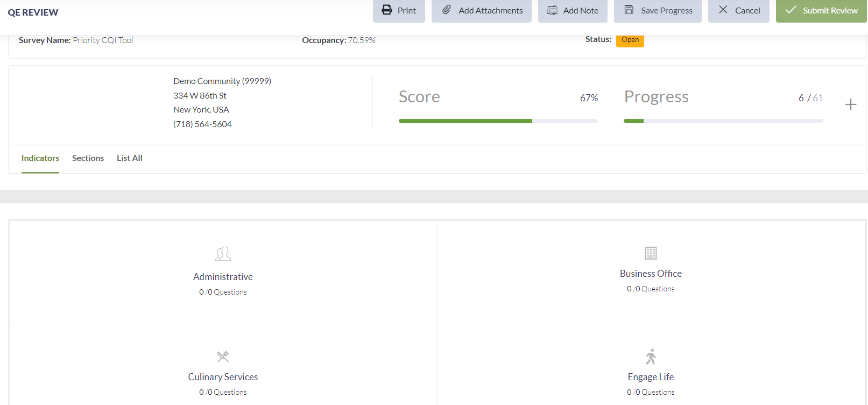
Task: Click the 334 W 86th St address
Action: (200, 96)
